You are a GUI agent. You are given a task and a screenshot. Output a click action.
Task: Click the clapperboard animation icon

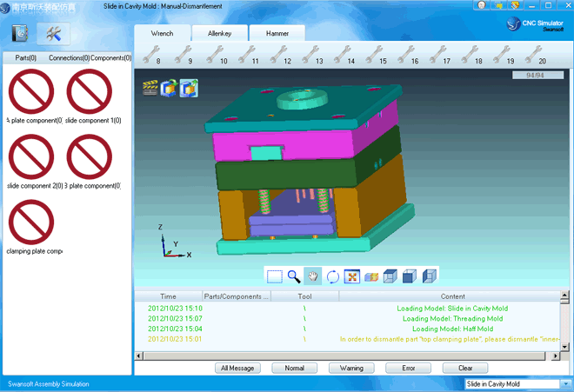(149, 87)
